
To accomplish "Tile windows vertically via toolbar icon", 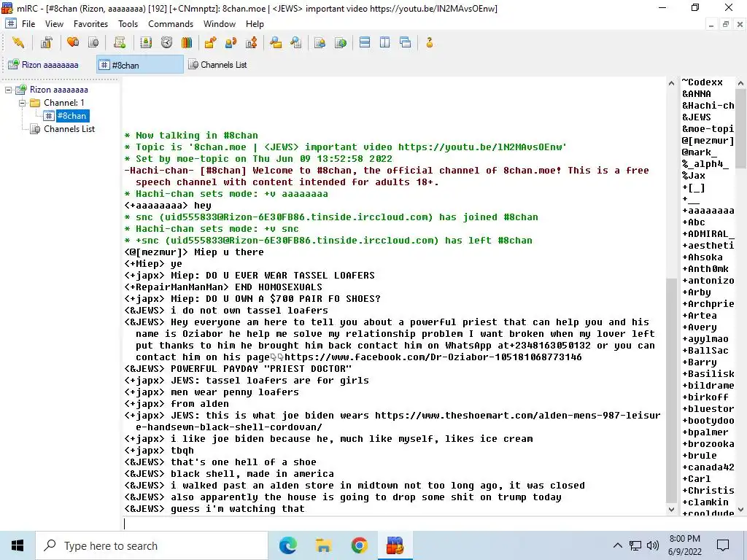I will pyautogui.click(x=385, y=43).
